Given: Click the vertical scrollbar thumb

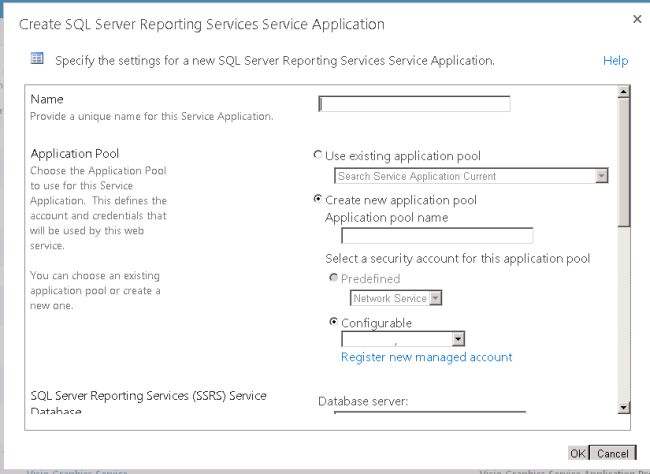Looking at the screenshot, I should click(624, 160).
